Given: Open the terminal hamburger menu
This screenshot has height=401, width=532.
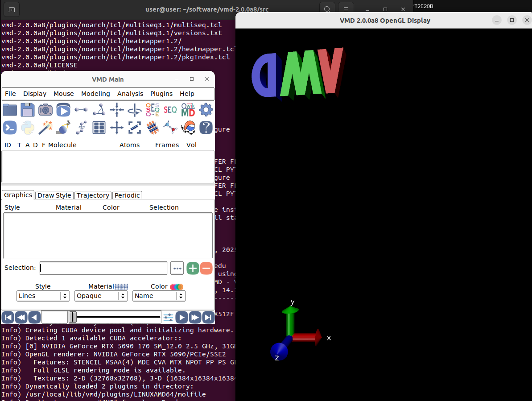Looking at the screenshot, I should [346, 9].
